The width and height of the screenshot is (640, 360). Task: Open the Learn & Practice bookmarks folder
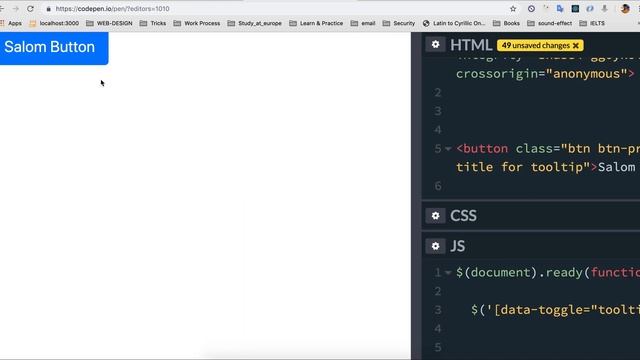pos(316,23)
